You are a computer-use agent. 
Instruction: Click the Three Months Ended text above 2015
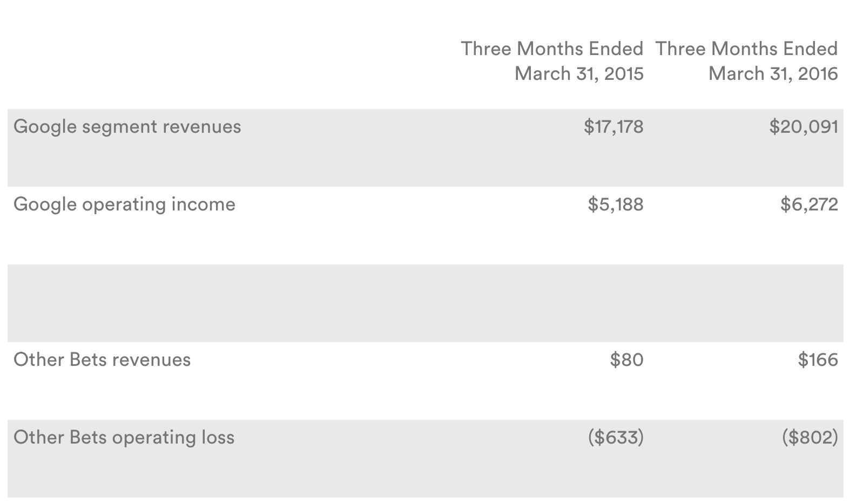pos(552,49)
